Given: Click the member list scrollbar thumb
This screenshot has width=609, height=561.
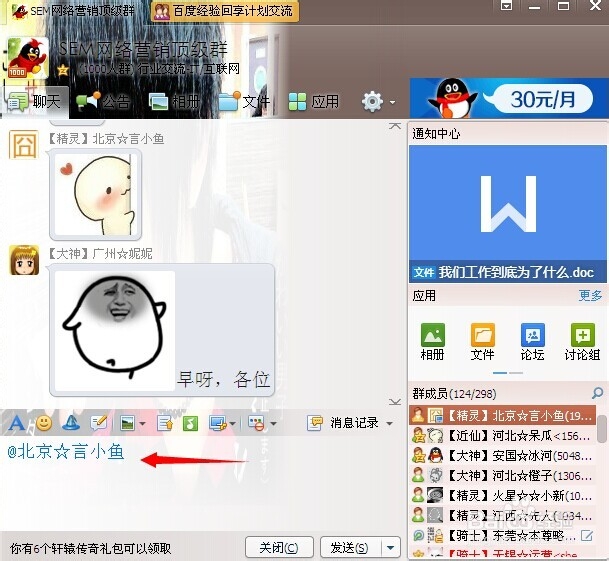Looking at the screenshot, I should 602,427.
